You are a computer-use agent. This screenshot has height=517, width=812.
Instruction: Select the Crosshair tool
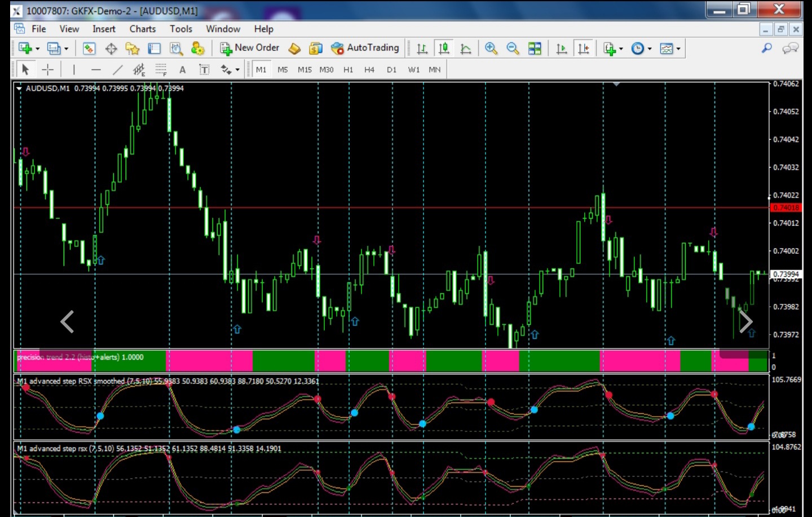[48, 70]
